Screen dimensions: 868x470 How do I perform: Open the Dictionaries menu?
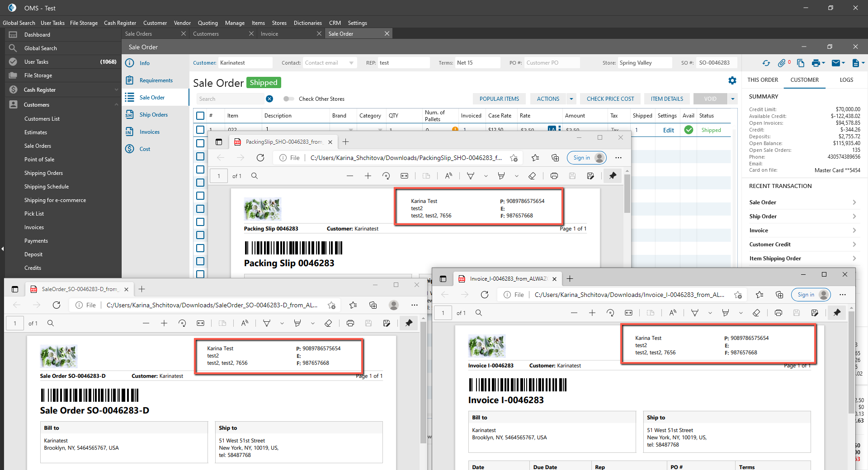(x=307, y=23)
